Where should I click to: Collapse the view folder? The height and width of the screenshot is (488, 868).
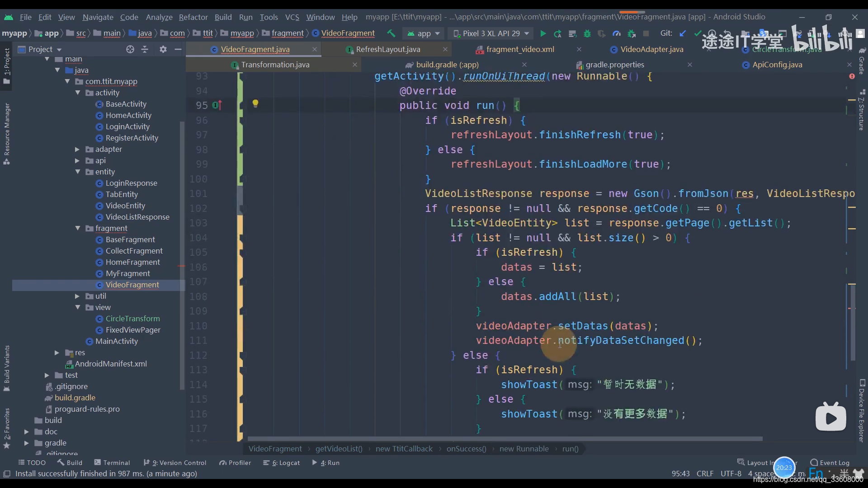click(x=78, y=307)
